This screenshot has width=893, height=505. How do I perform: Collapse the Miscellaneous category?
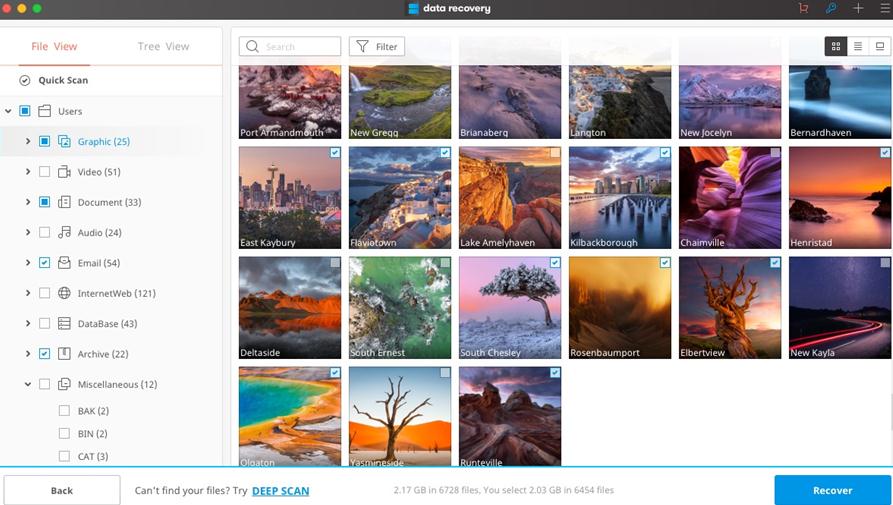click(x=28, y=384)
